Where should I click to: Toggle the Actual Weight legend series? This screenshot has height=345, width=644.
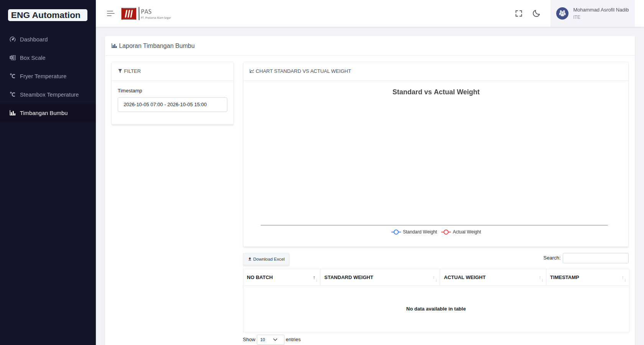point(461,232)
